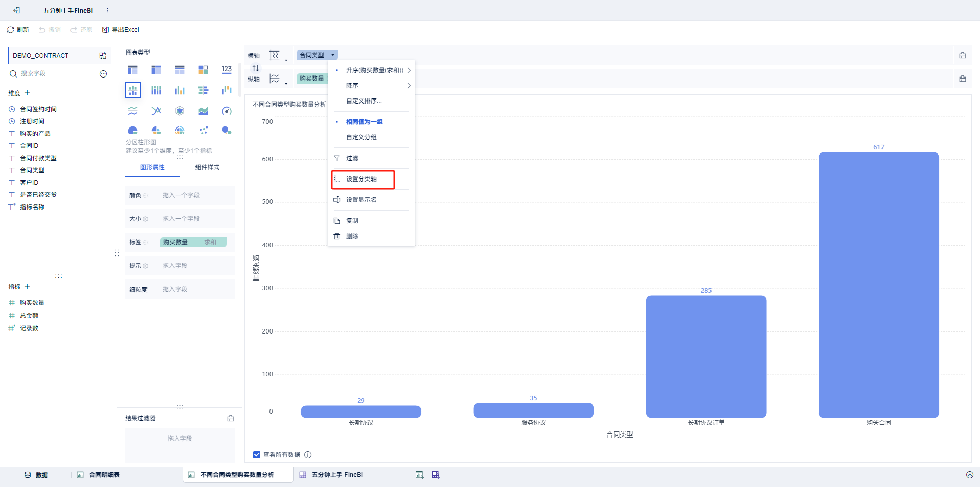Switch to the 组件样式 tab
The height and width of the screenshot is (487, 980).
(x=207, y=167)
